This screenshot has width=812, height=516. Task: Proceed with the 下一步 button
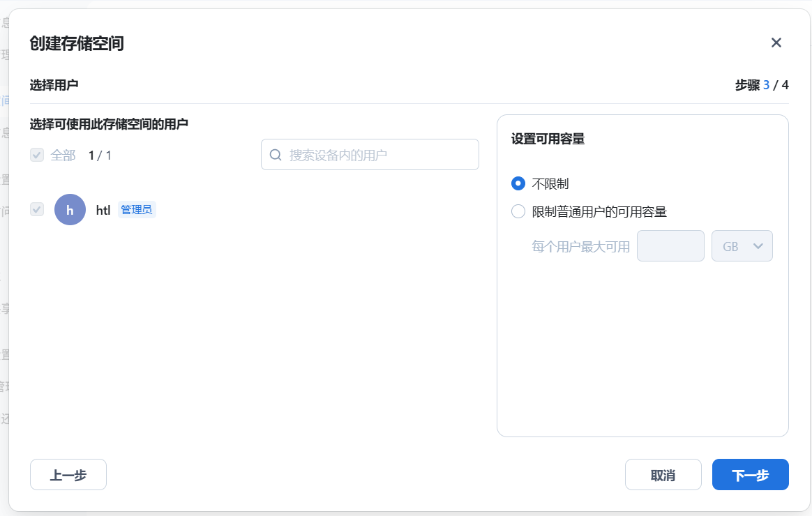point(750,475)
